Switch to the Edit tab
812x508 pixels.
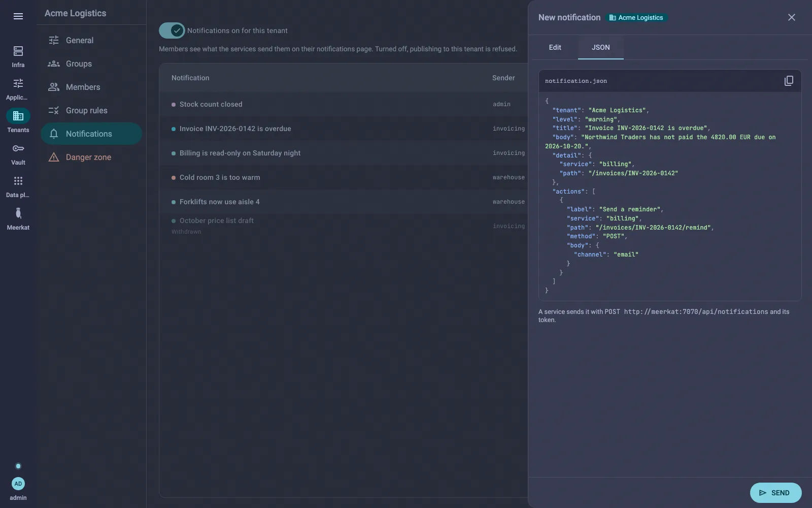(555, 47)
